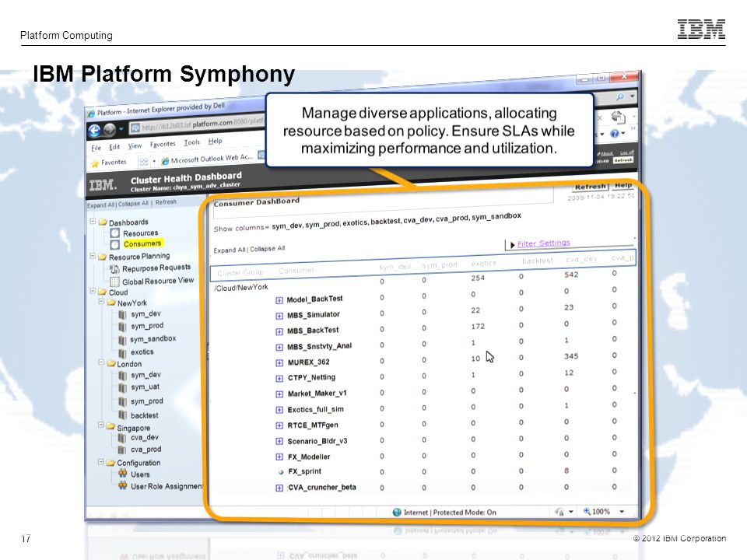Expand the FX_Modeller row
The height and width of the screenshot is (560, 747).
click(279, 457)
